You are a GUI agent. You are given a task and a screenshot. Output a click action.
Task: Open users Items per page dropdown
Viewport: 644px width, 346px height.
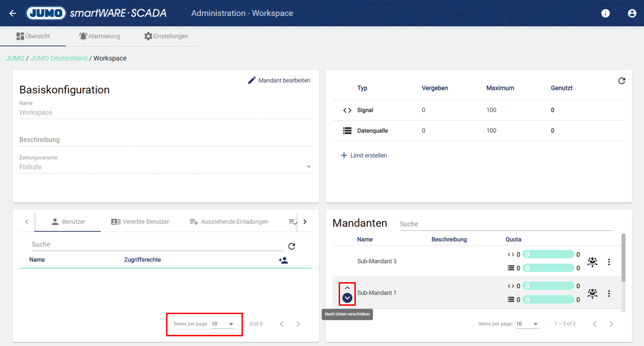223,324
